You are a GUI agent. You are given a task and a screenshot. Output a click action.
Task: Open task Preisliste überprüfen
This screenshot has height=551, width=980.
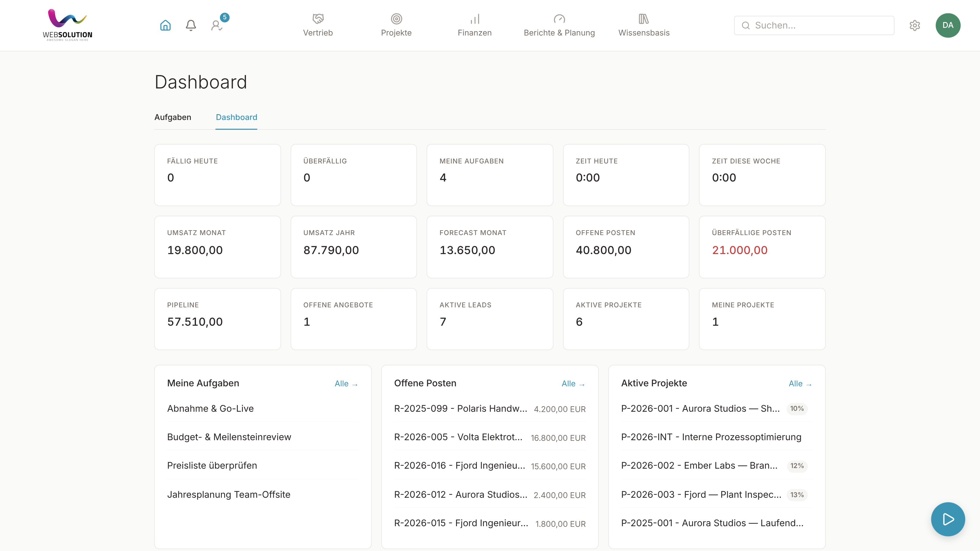263,465
